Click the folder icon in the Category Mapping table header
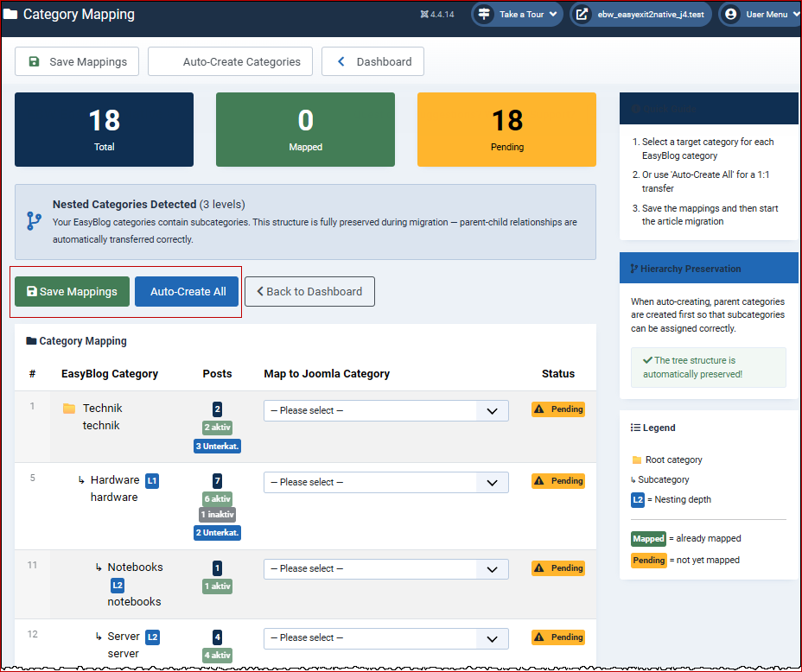 (x=32, y=341)
